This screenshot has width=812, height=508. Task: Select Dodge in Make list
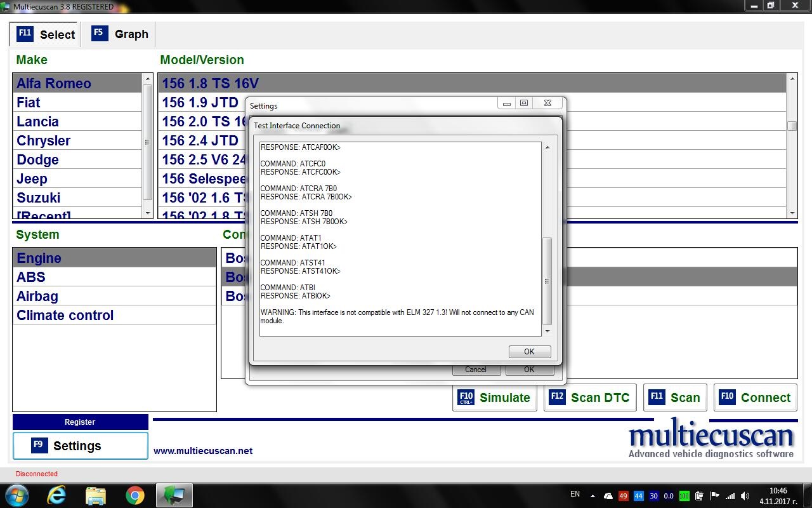coord(77,159)
